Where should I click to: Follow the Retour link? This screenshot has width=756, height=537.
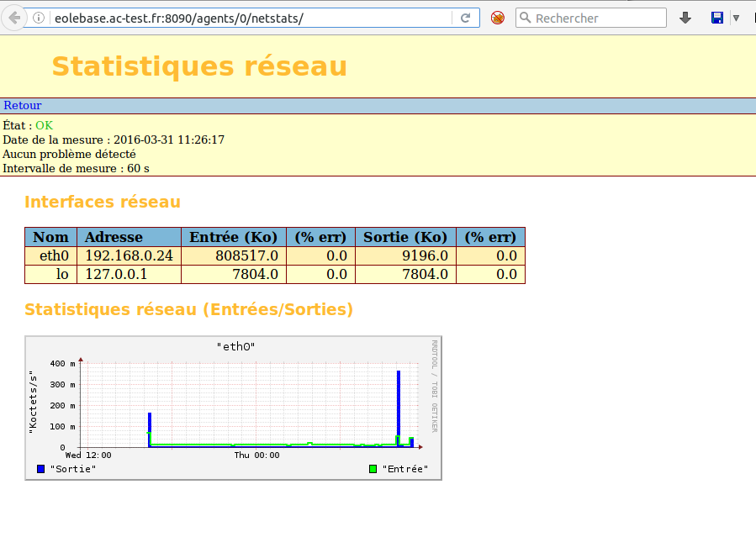click(22, 106)
